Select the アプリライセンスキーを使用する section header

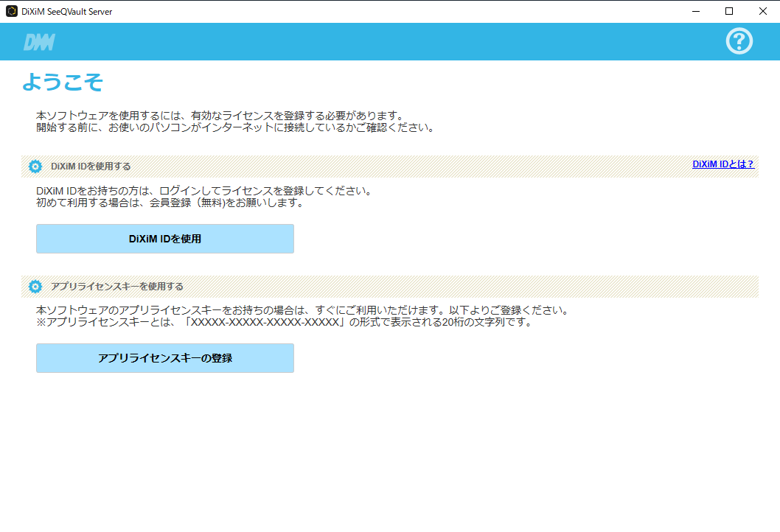[117, 287]
